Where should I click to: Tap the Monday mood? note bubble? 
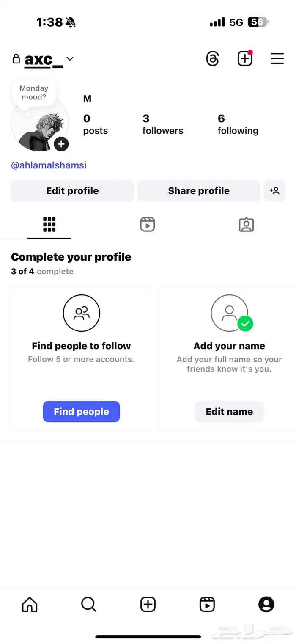(34, 92)
